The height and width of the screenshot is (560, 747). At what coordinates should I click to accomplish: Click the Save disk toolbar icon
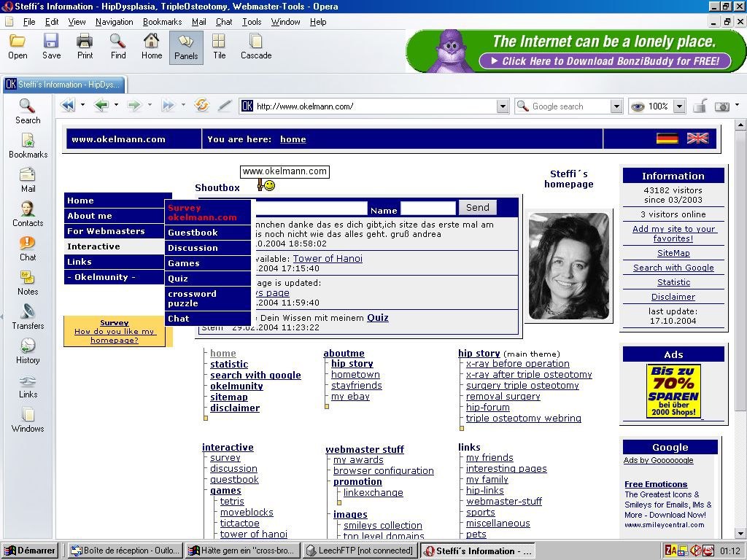(51, 47)
